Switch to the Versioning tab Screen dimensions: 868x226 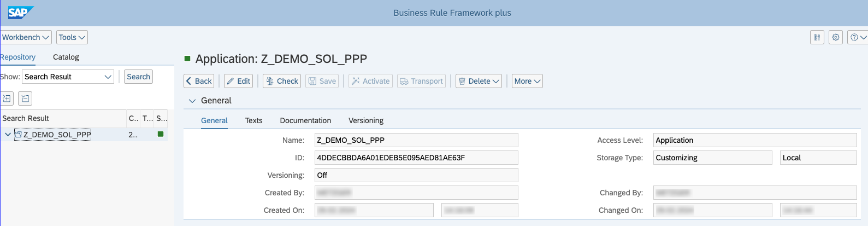click(x=366, y=120)
